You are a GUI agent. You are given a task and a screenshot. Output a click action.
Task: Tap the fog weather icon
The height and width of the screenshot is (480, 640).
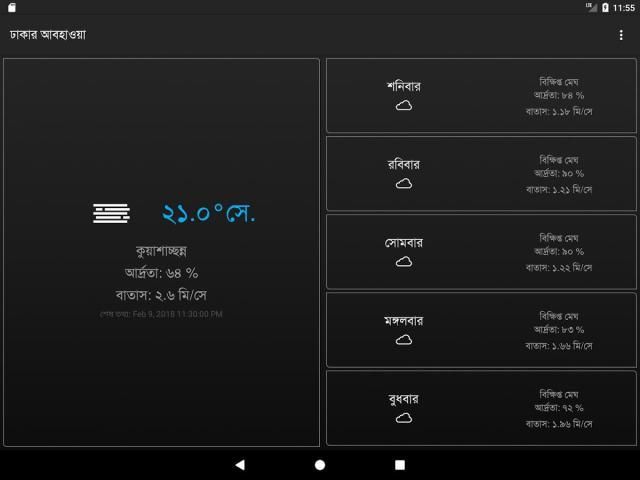111,212
